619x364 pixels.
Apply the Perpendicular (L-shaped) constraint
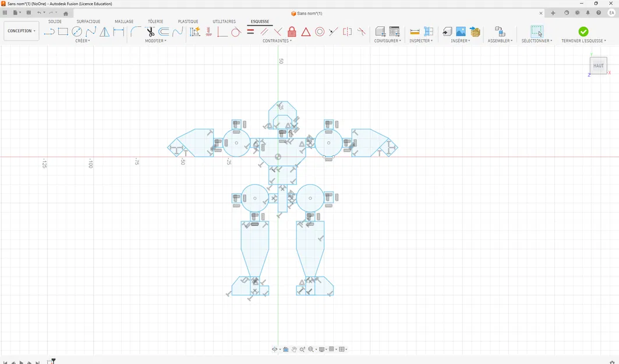[222, 31]
